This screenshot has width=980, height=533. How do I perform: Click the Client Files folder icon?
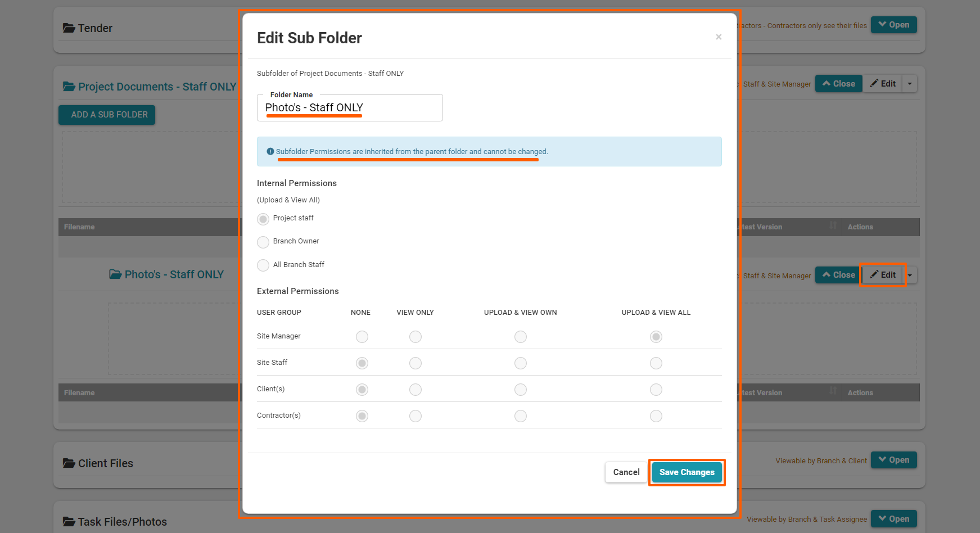(x=69, y=463)
